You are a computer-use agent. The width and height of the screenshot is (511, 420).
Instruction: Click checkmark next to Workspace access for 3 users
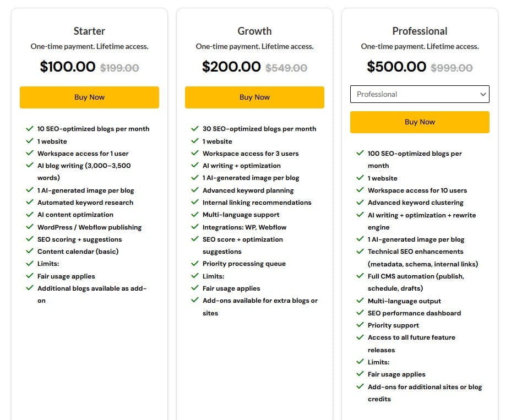click(195, 153)
